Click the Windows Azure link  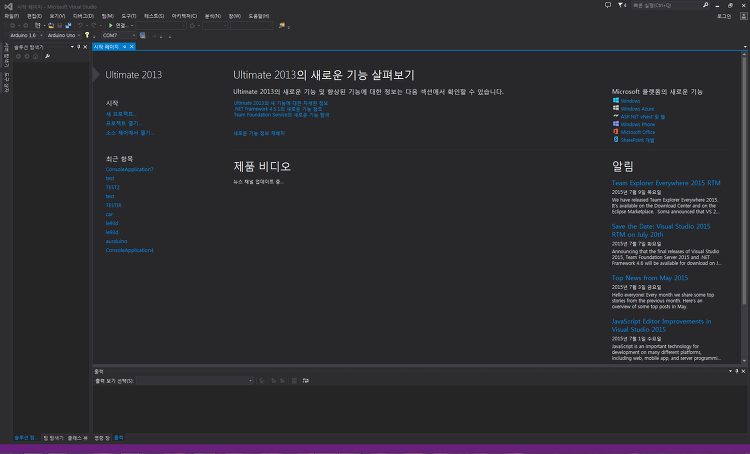[637, 109]
